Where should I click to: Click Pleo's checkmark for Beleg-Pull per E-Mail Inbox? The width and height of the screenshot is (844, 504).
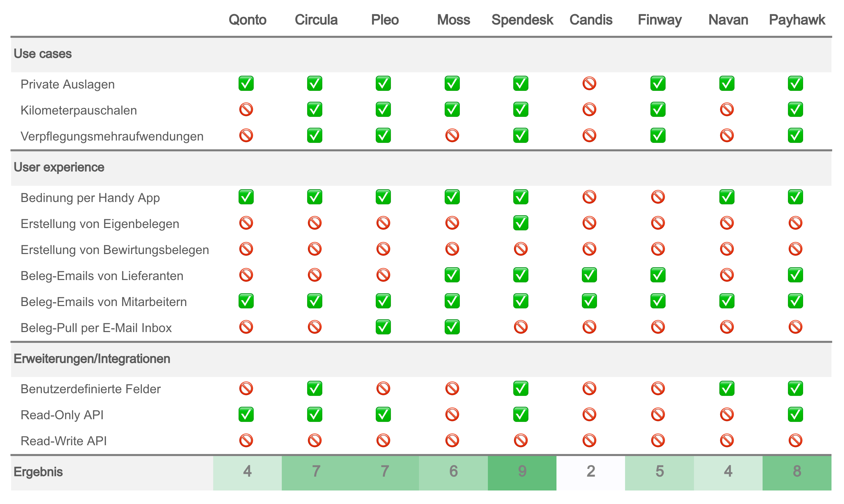pyautogui.click(x=383, y=327)
